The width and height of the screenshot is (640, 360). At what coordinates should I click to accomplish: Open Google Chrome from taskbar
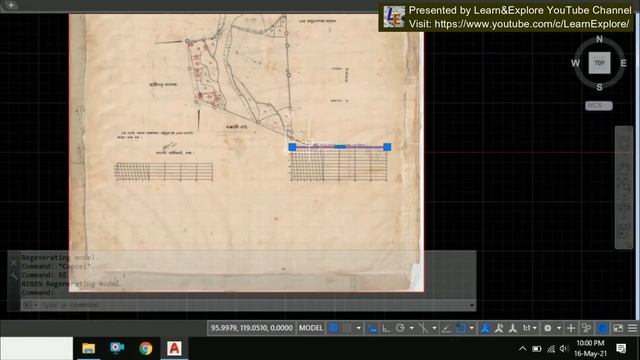145,348
